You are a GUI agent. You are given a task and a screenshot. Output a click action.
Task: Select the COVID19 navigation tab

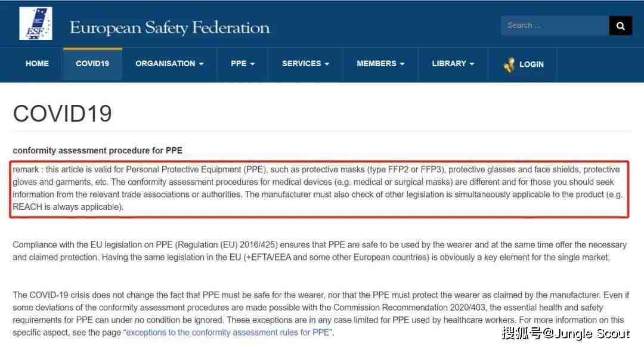92,64
